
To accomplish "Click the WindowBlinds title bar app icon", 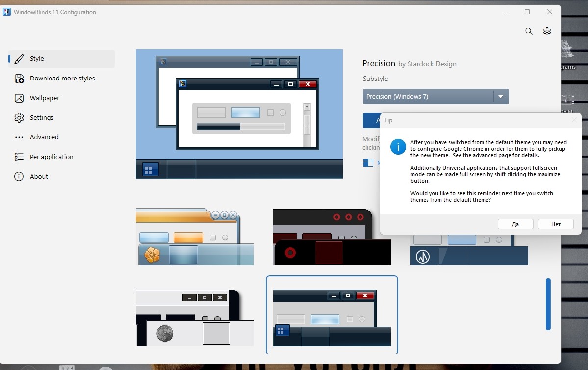I will coord(7,12).
